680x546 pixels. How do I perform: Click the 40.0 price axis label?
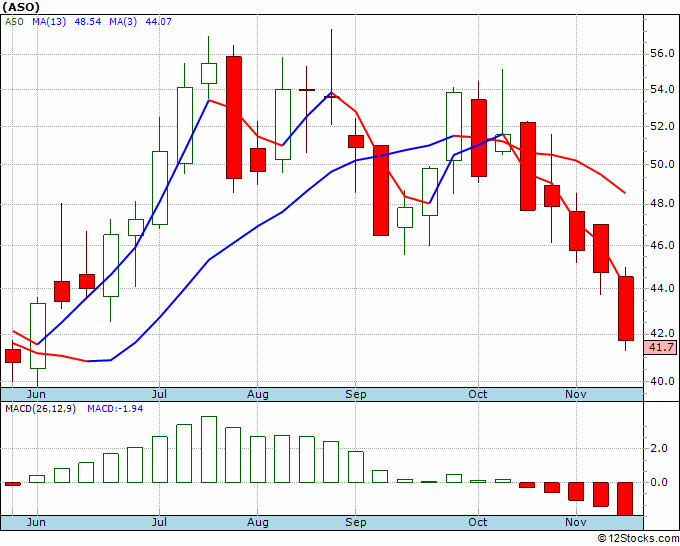(662, 381)
